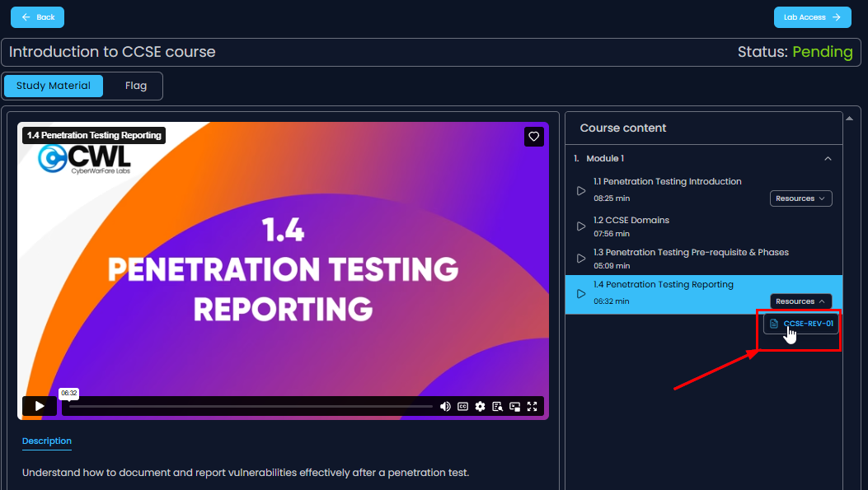Open the transcript search icon in player
This screenshot has width=868, height=490.
click(x=497, y=407)
